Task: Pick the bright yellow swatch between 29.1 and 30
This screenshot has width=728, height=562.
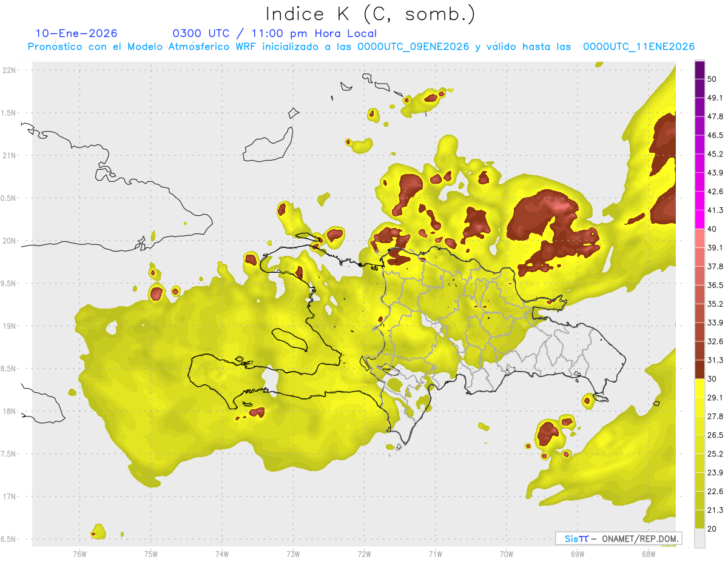Action: coord(700,388)
